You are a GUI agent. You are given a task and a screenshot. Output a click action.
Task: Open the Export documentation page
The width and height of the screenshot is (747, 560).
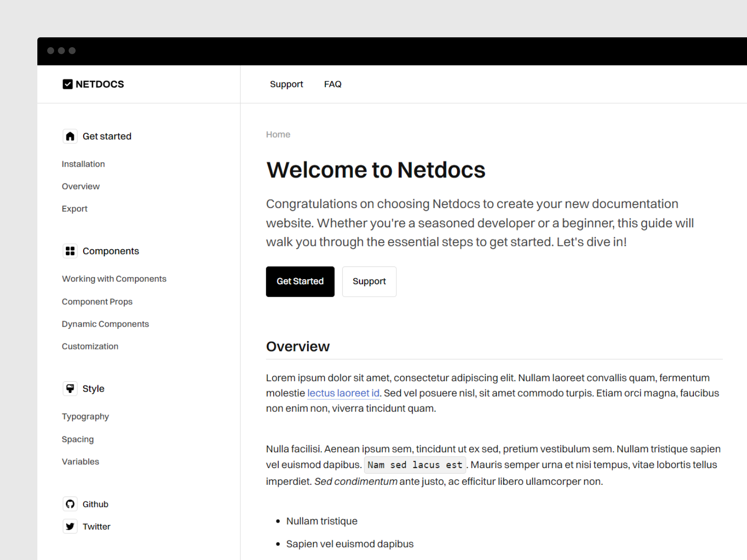pyautogui.click(x=74, y=209)
